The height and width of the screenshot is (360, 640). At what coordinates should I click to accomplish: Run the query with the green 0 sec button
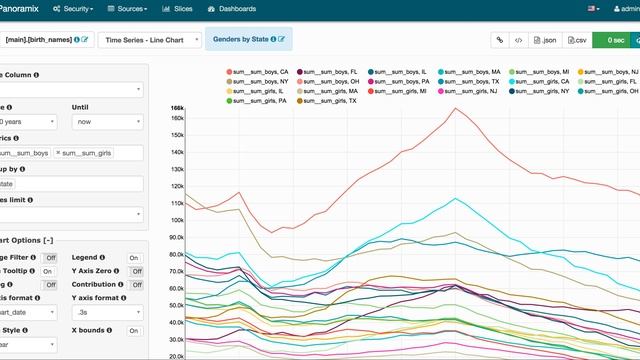[x=611, y=40]
